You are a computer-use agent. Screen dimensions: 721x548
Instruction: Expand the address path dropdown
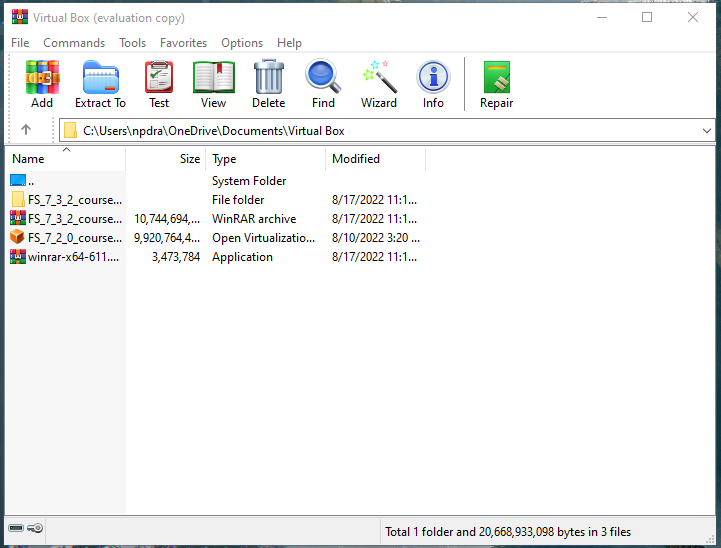click(707, 131)
